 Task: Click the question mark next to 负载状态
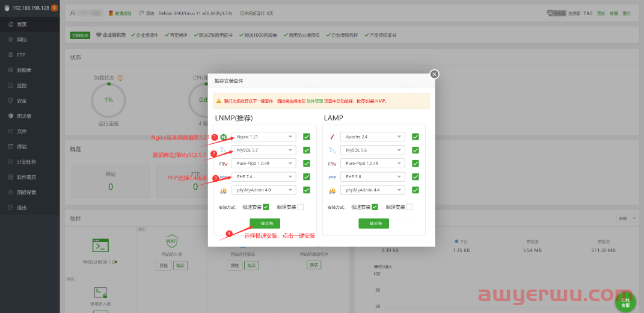[x=121, y=77]
